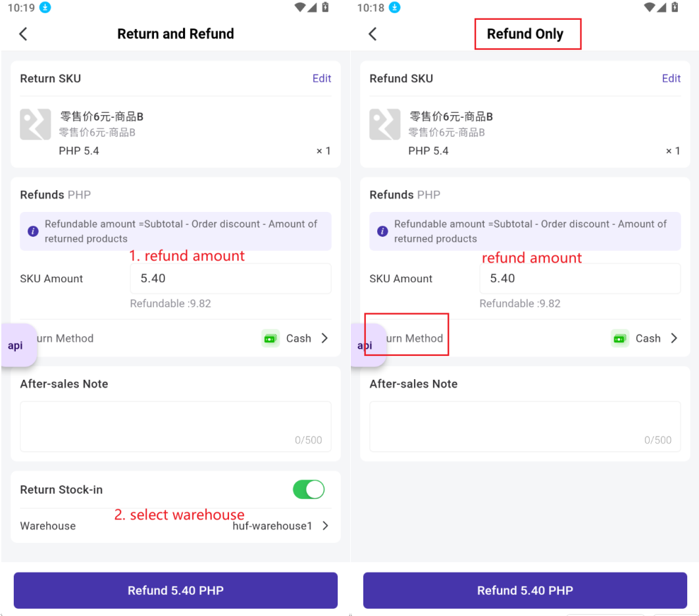
Task: Open the floating api bubble on the right screen
Action: pos(365,346)
